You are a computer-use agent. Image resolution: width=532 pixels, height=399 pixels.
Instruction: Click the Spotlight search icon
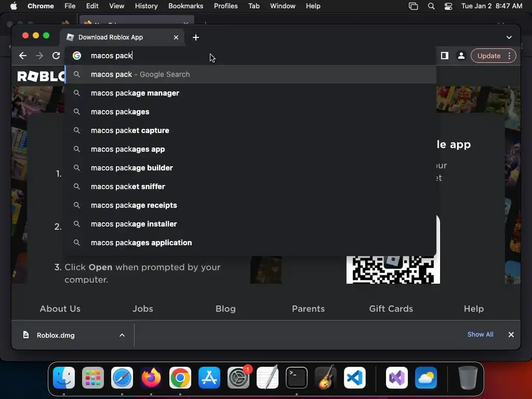[x=431, y=6]
